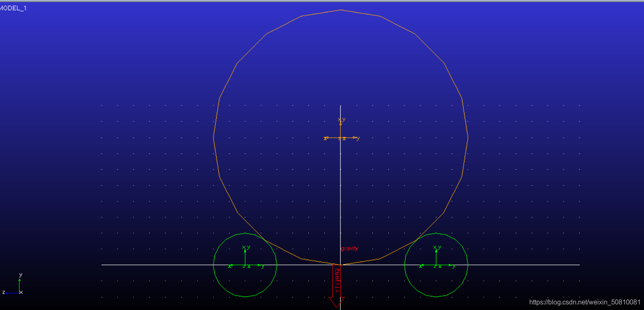Select the right green circle outline
Image resolution: width=644 pixels, height=310 pixels.
(467, 265)
